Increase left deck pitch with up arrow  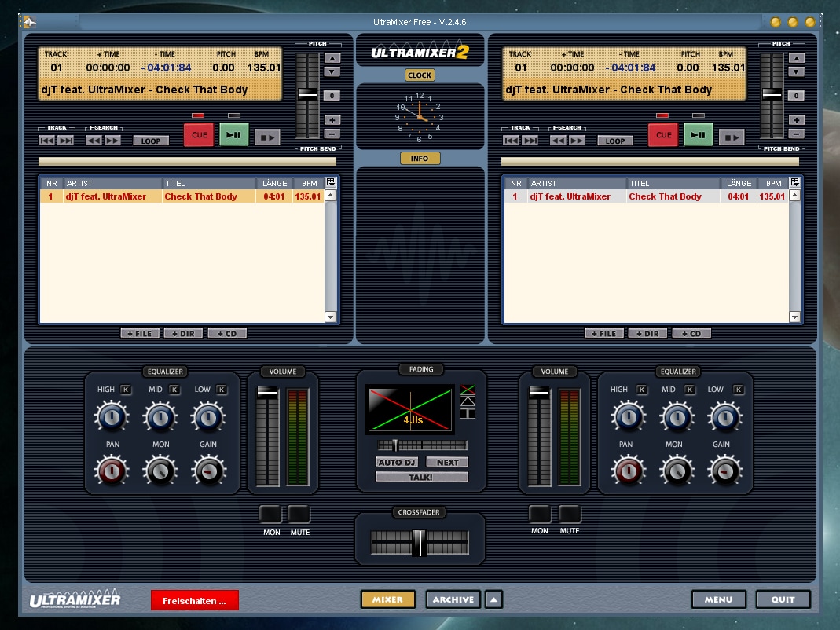tap(332, 58)
